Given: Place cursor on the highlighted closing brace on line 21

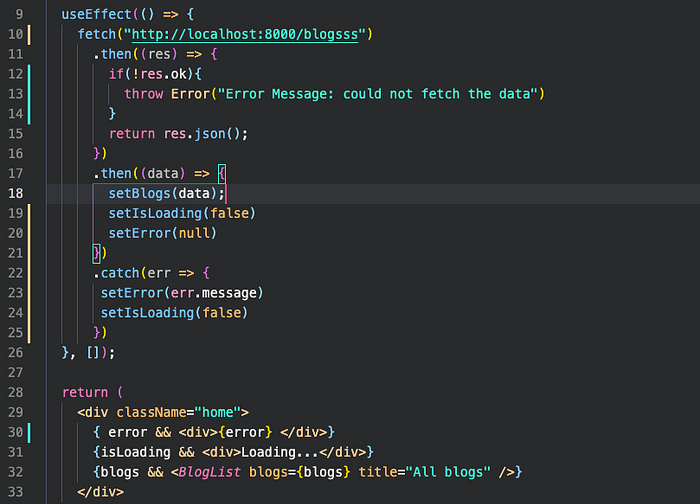Looking at the screenshot, I should [96, 253].
